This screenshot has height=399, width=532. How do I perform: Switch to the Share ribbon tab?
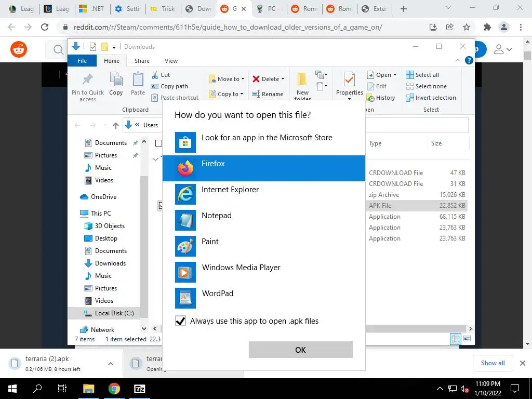coord(142,61)
